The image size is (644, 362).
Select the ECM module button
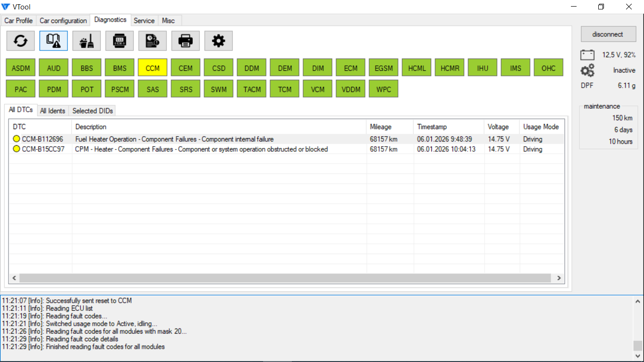coord(350,68)
